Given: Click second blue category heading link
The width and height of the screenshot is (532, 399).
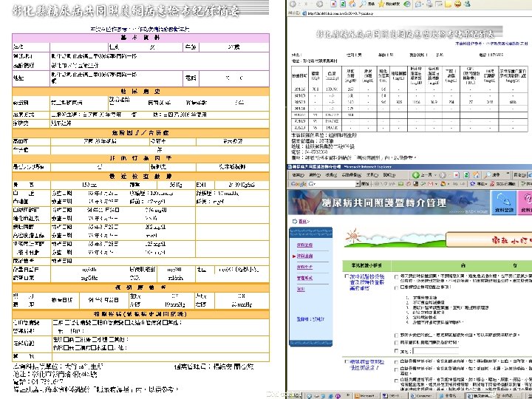Looking at the screenshot, I should pos(367,364).
